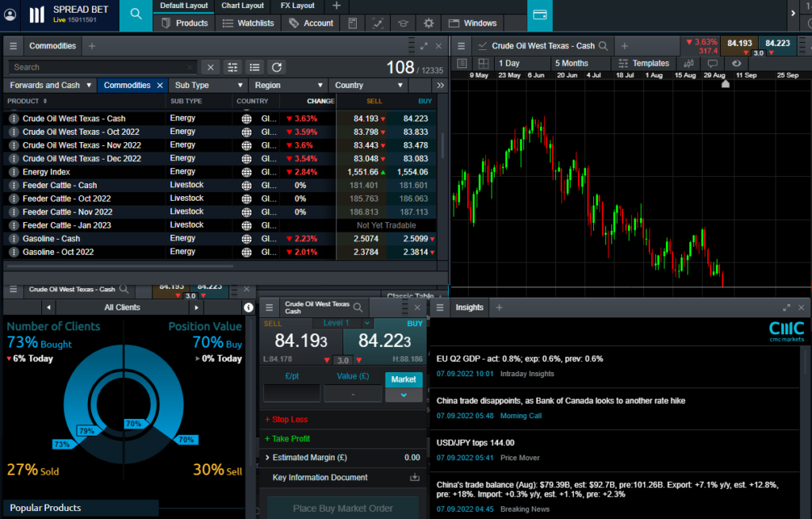Open the chart drawing tools icon

[377, 23]
